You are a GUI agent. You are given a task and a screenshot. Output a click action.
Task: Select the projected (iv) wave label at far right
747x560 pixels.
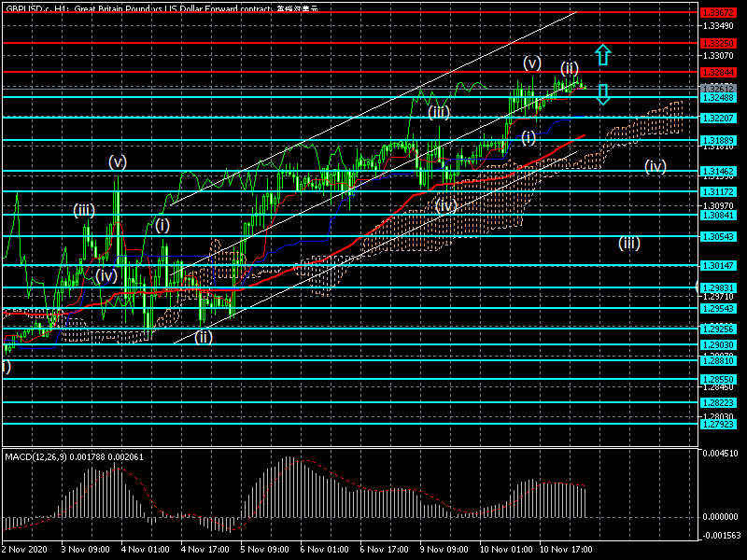tap(655, 166)
